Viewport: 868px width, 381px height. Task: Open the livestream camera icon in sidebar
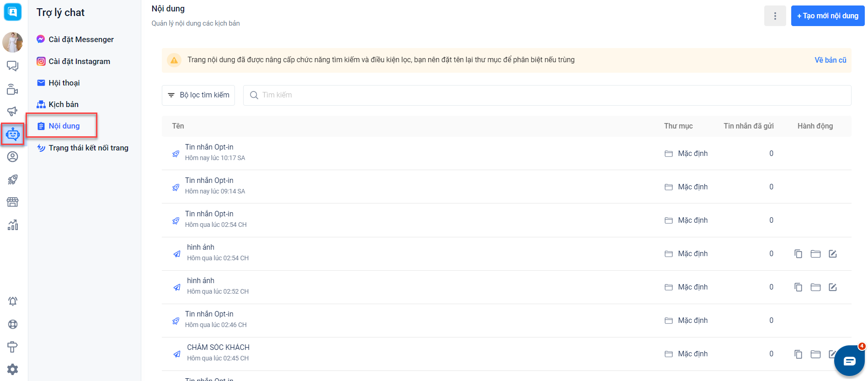coord(12,89)
